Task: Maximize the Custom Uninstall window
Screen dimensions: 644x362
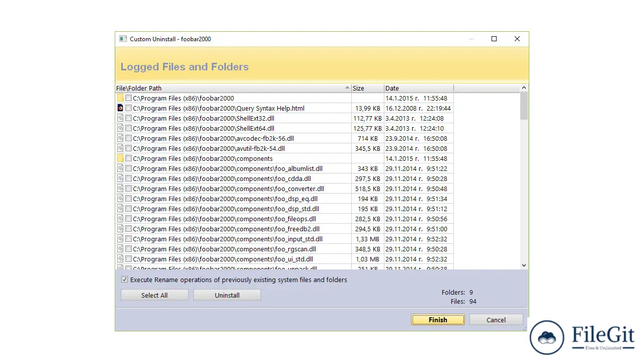Action: click(x=494, y=39)
